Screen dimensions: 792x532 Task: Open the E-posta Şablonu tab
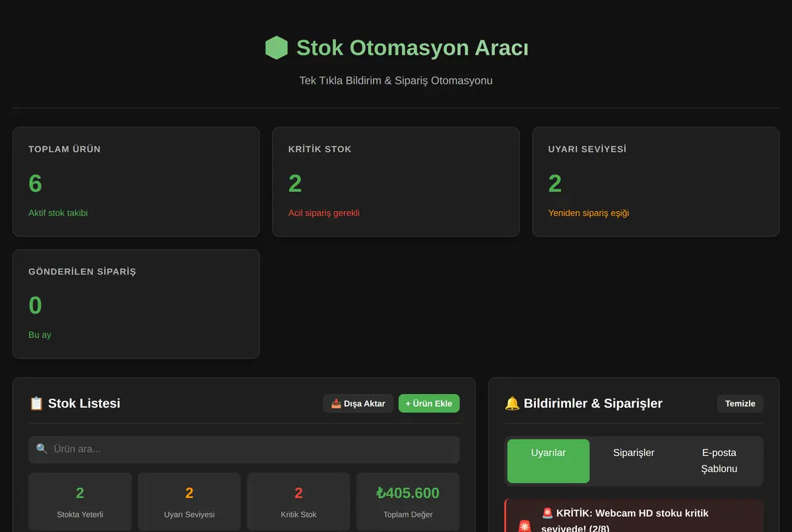click(719, 461)
